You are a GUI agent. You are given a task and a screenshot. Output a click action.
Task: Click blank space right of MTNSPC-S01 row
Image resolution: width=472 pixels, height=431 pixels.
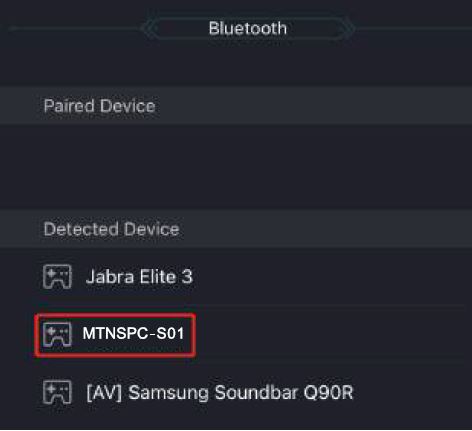tap(332, 334)
